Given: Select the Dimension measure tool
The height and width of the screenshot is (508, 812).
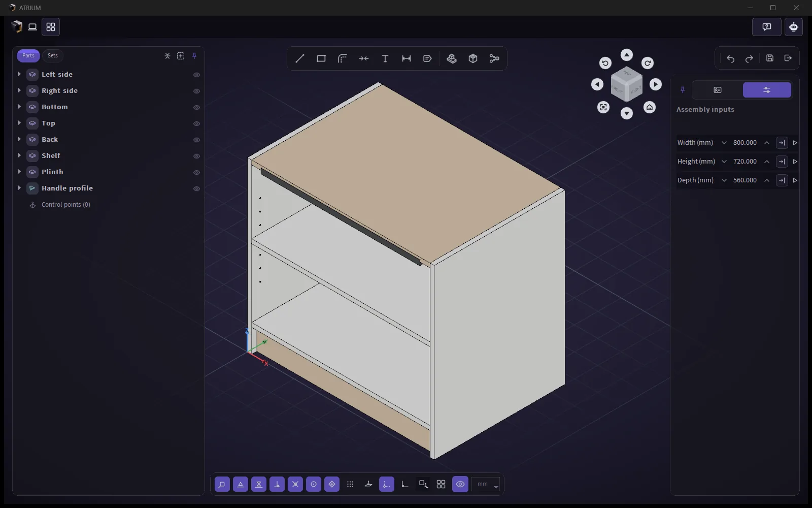Looking at the screenshot, I should pos(407,58).
